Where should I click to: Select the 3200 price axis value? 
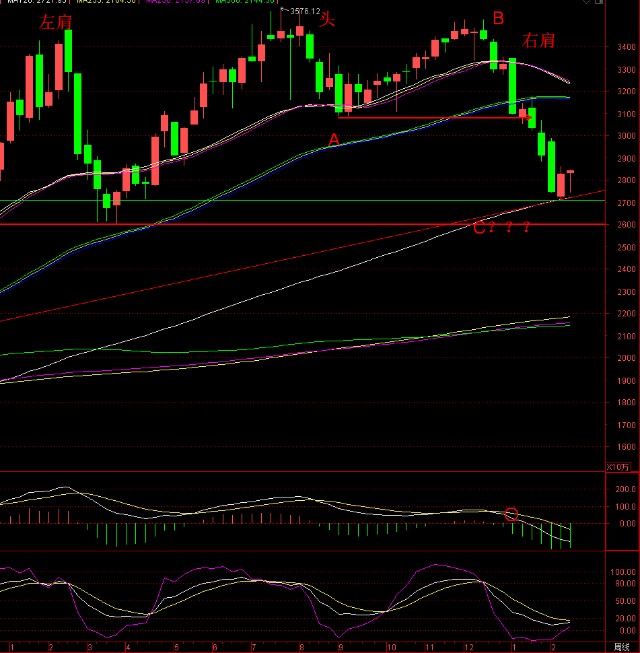(x=626, y=91)
